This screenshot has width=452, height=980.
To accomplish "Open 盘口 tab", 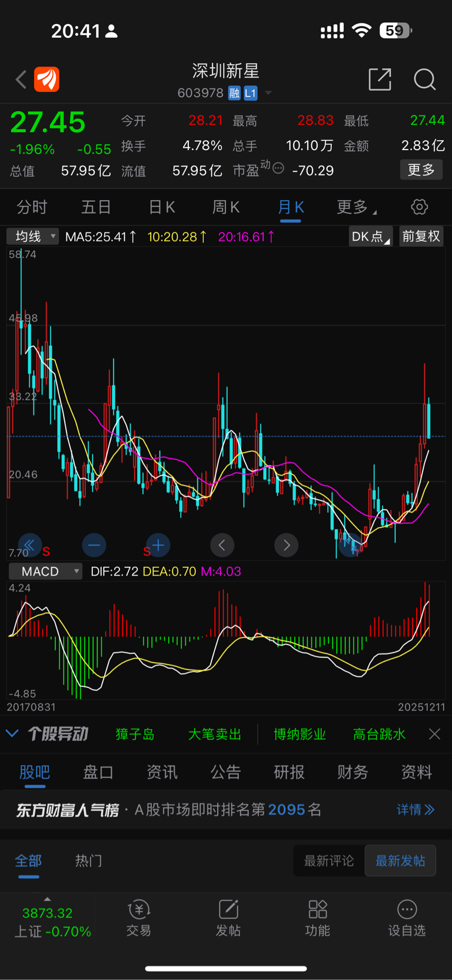I will click(x=98, y=772).
